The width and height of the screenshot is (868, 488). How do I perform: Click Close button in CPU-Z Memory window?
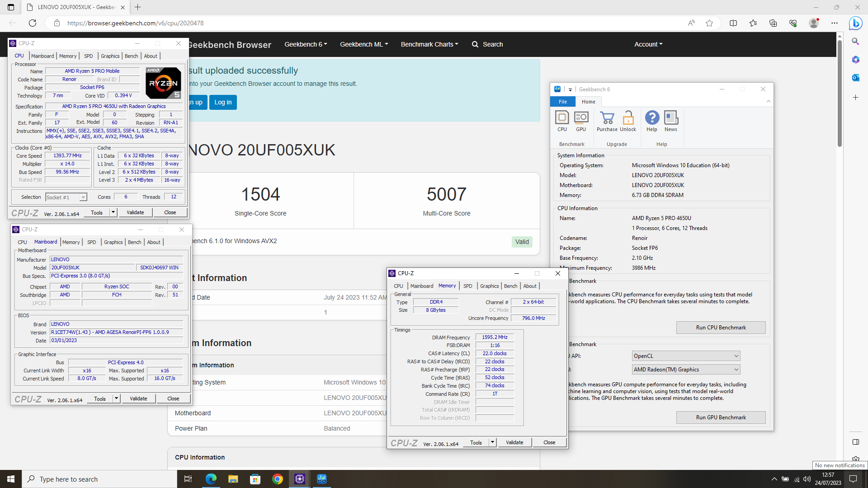point(549,443)
